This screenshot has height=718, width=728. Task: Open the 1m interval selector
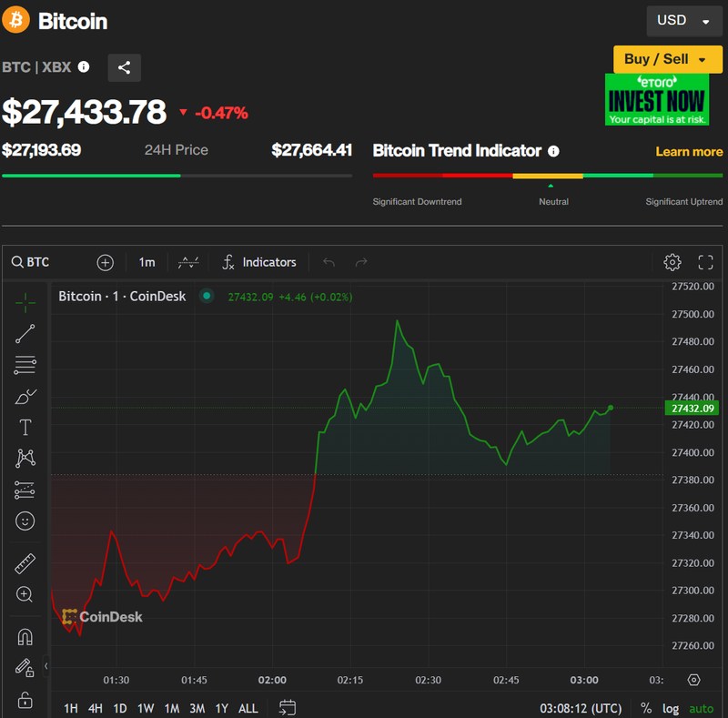tap(147, 262)
